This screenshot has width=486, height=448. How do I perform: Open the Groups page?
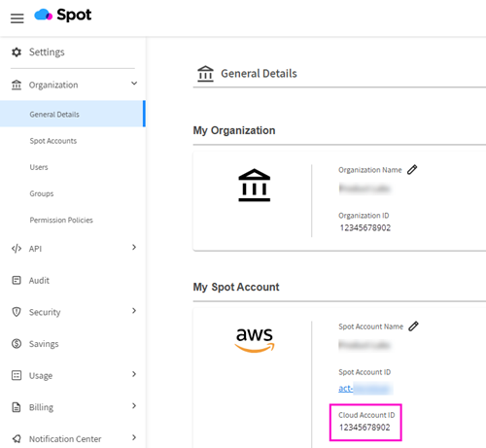click(42, 193)
